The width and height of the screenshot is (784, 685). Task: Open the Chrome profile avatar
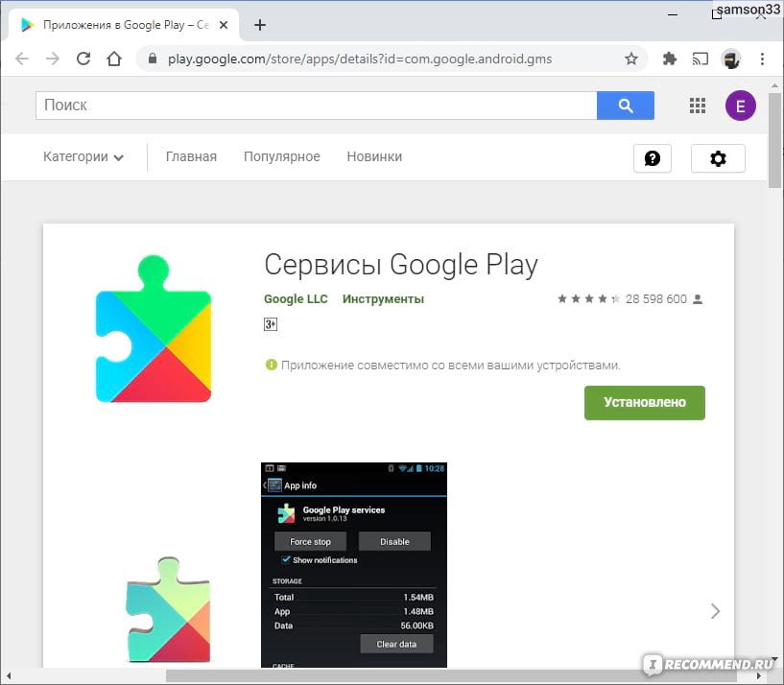pos(730,59)
